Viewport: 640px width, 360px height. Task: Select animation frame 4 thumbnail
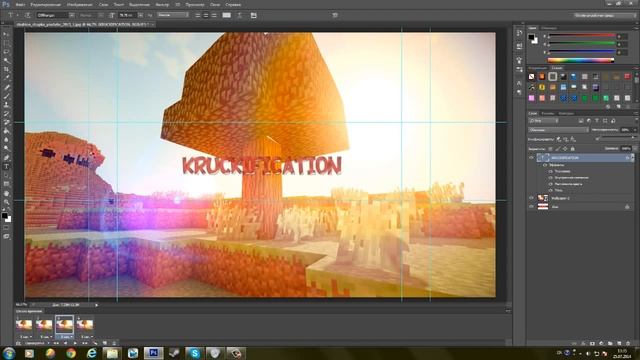pyautogui.click(x=85, y=324)
